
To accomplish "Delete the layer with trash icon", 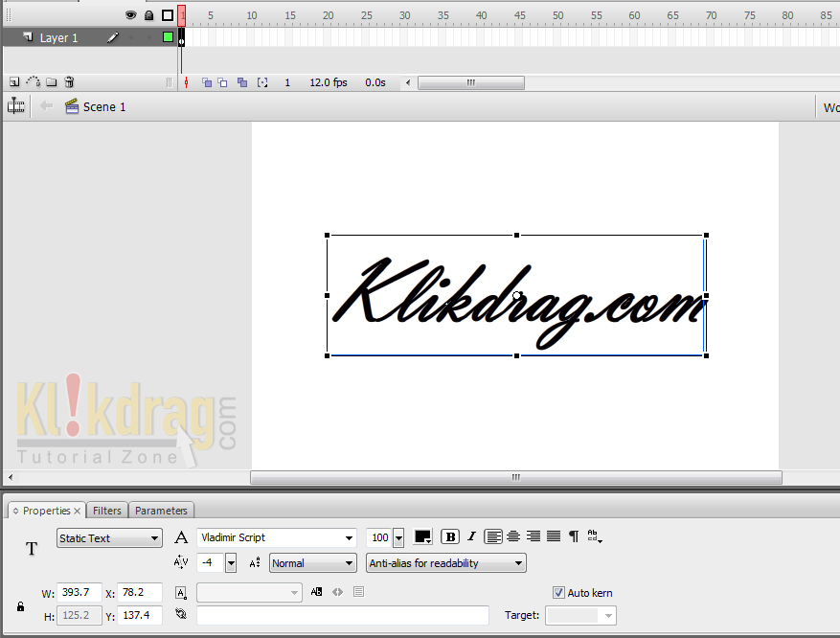I will 69,82.
